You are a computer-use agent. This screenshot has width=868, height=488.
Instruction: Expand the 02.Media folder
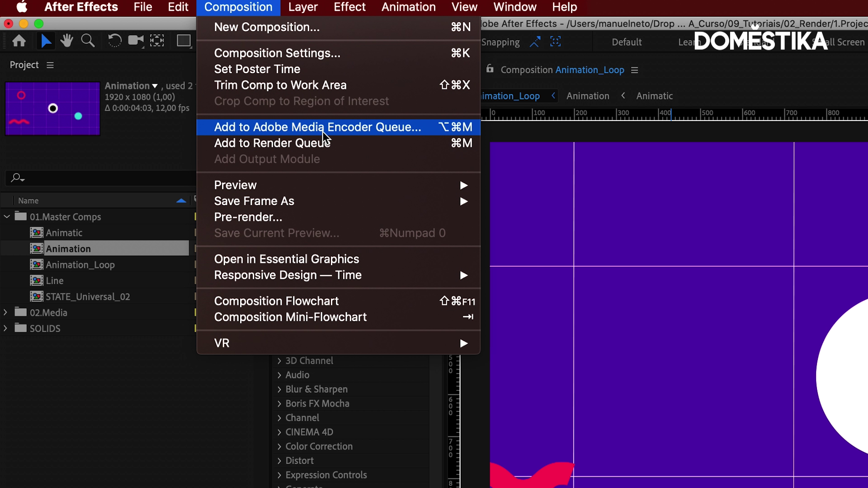(5, 313)
